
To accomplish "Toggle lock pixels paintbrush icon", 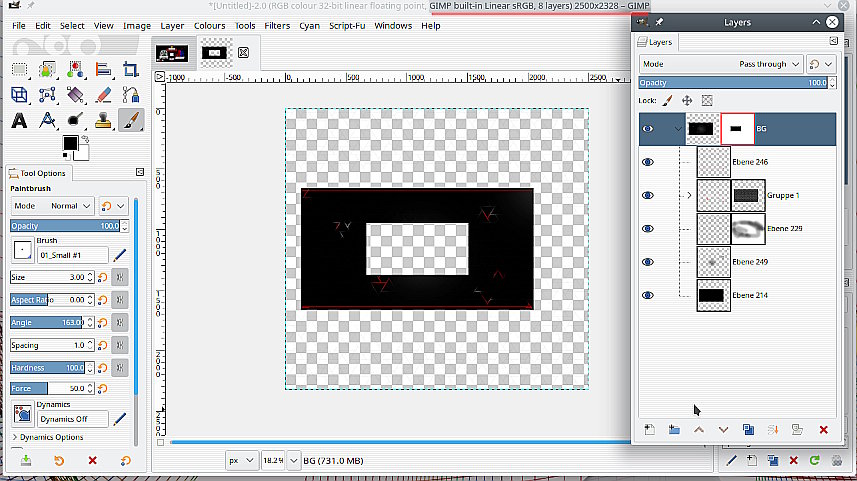I will pyautogui.click(x=668, y=100).
